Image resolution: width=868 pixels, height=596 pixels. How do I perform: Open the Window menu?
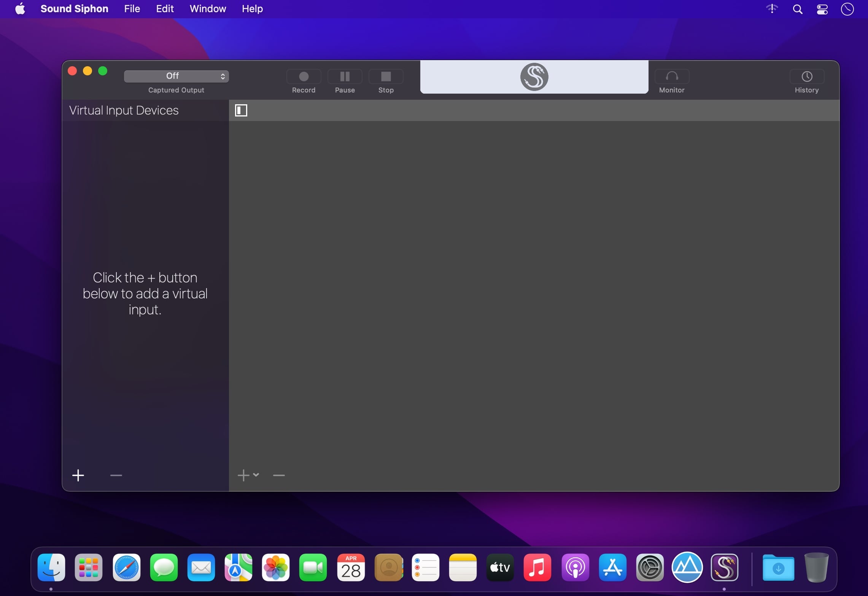[x=208, y=9]
